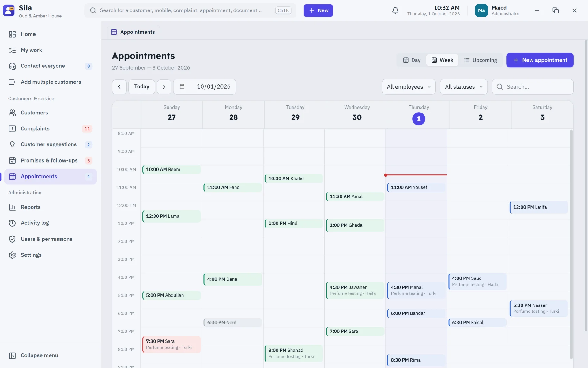The width and height of the screenshot is (588, 368).
Task: Open the 4:00 PM Saud appointment
Action: 477,282
